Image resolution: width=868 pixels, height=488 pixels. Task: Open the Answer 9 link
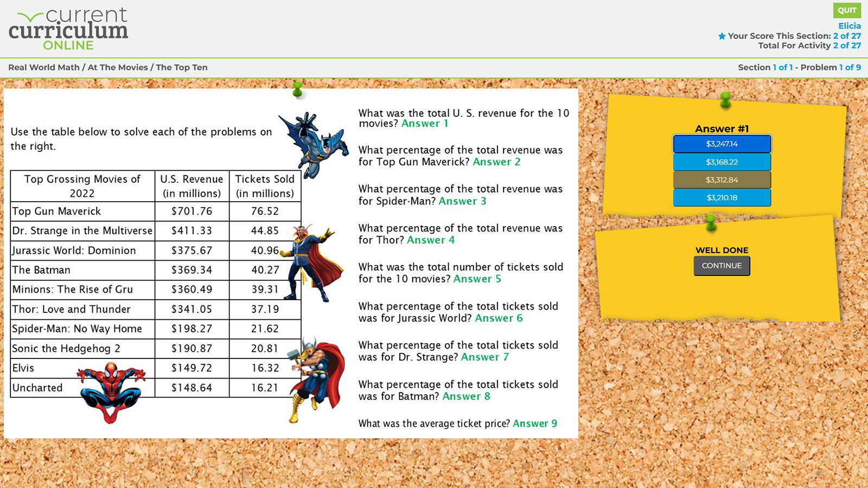tap(535, 423)
